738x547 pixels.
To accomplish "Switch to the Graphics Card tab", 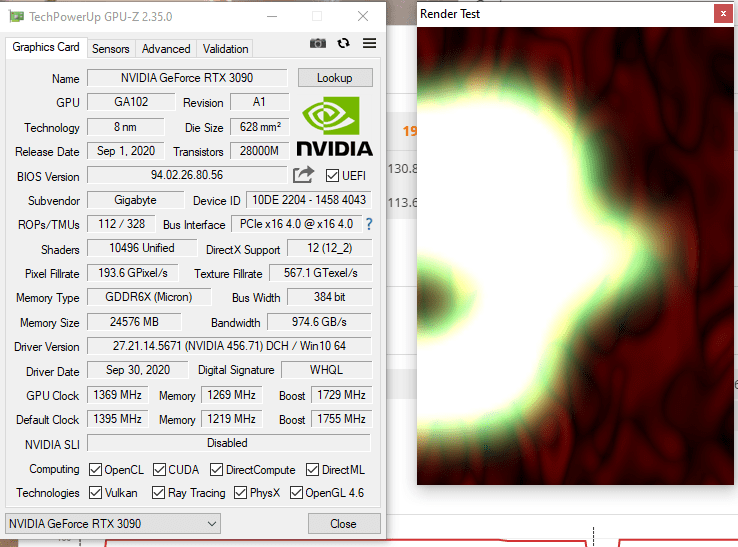I will point(46,47).
